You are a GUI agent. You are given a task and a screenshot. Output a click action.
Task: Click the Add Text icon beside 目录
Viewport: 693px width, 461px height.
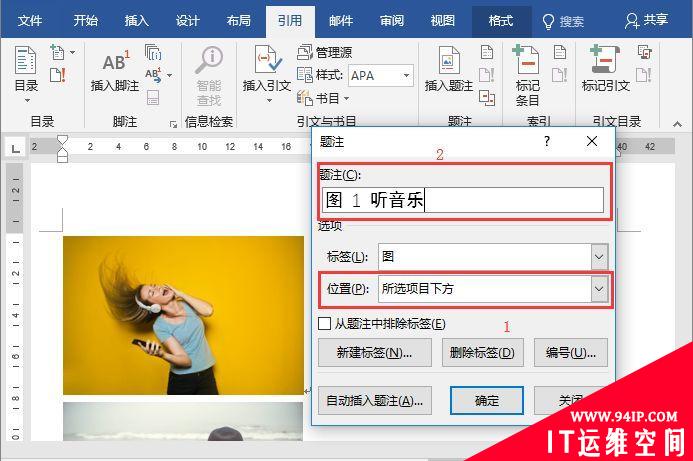[x=57, y=52]
